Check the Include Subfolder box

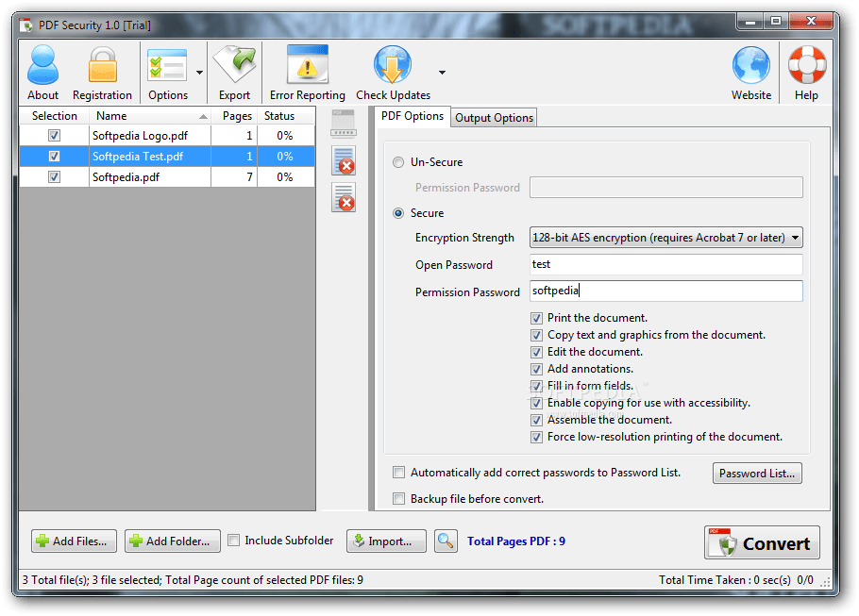coord(233,541)
